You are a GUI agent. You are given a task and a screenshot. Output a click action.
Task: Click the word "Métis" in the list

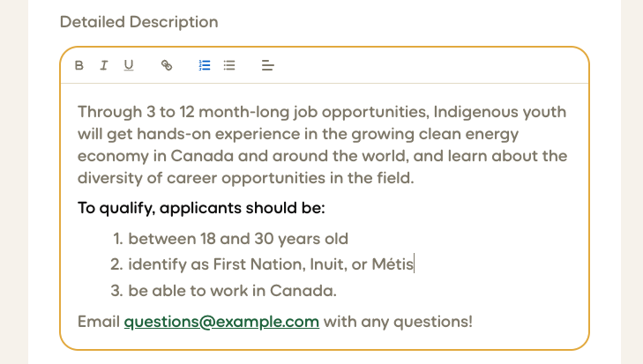pyautogui.click(x=393, y=264)
